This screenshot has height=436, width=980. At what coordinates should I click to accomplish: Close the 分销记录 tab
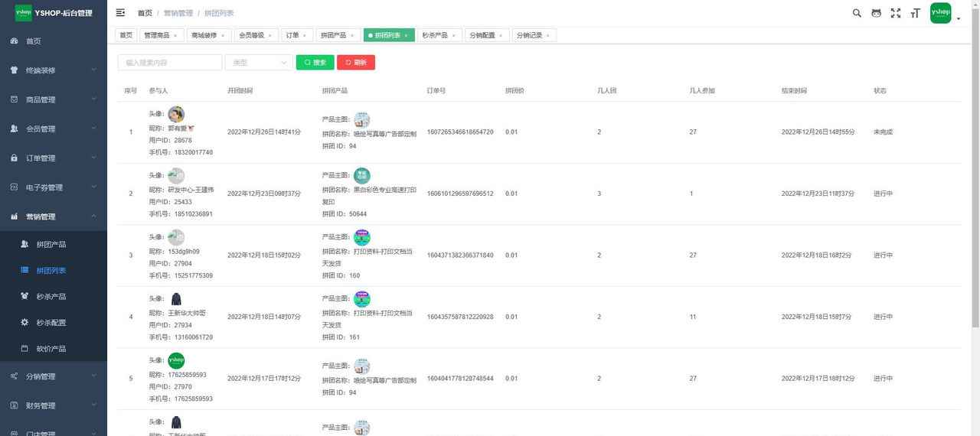pos(547,35)
